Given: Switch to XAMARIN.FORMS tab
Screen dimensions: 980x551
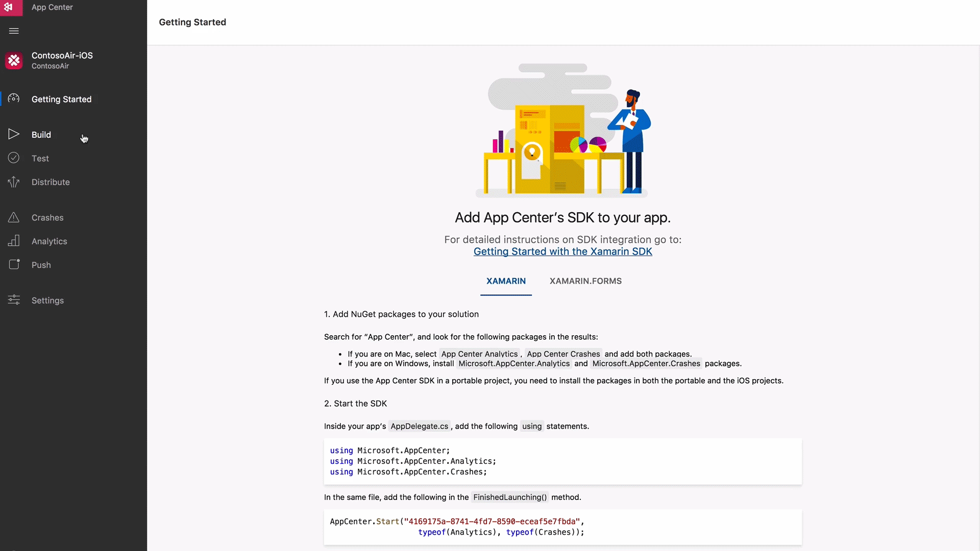Looking at the screenshot, I should coord(585,281).
